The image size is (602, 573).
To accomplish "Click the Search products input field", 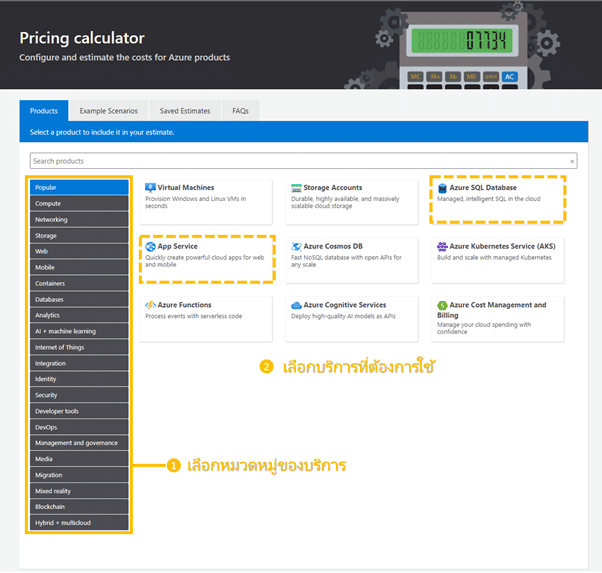I will click(x=303, y=161).
